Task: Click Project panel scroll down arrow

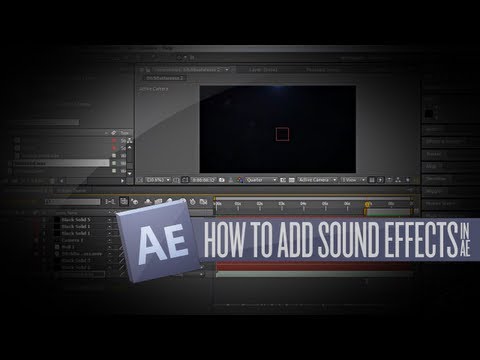Action: (x=130, y=173)
